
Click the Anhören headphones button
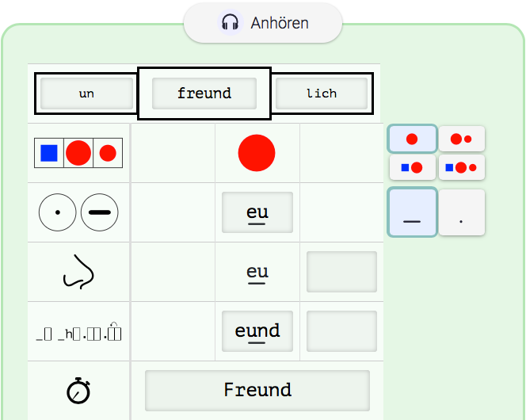[x=262, y=23]
